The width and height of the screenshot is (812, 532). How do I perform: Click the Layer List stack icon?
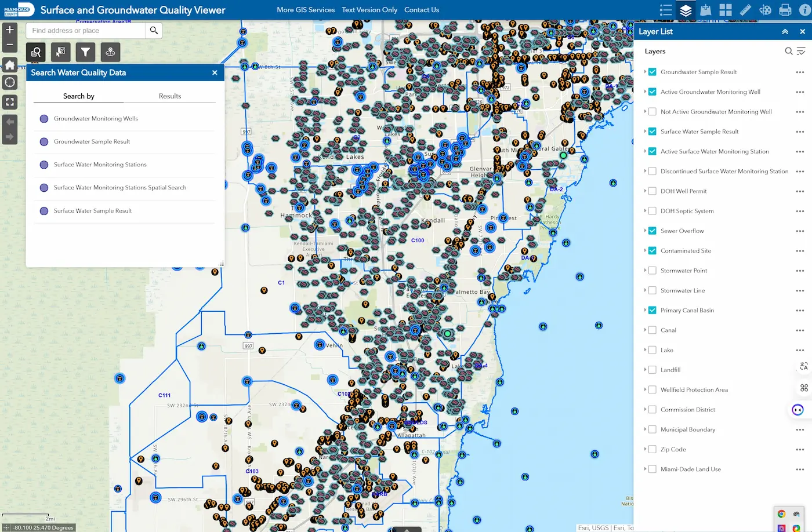tap(686, 10)
